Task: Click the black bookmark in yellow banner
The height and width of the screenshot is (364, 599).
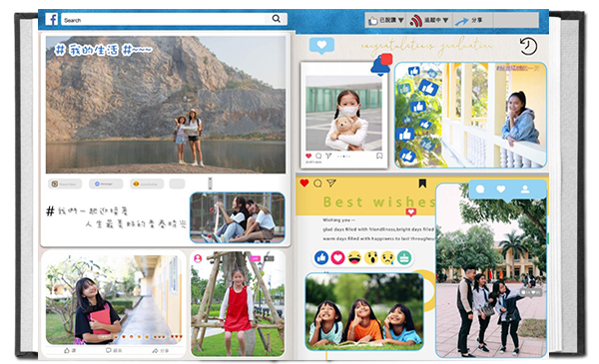Action: [x=422, y=183]
